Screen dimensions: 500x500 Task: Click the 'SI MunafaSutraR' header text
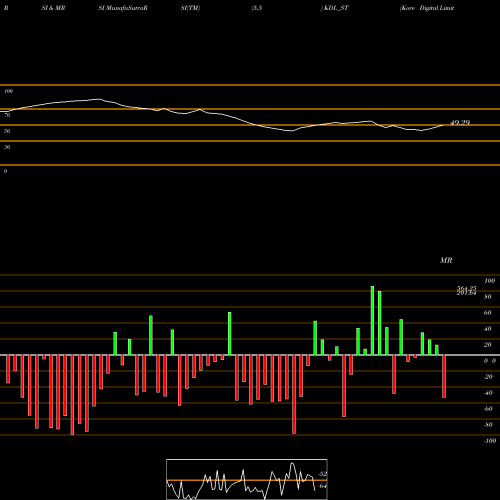(x=123, y=8)
